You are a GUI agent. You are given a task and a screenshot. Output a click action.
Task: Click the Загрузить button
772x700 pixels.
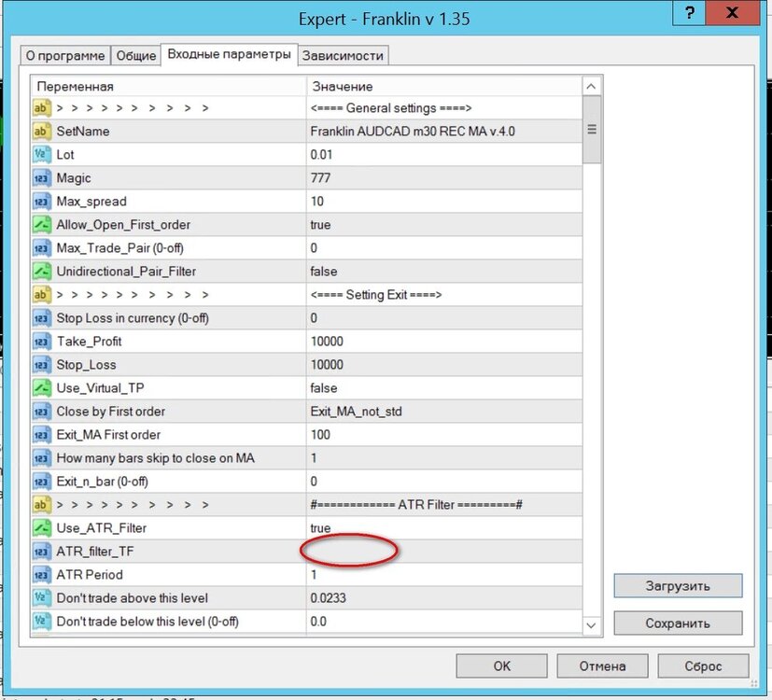[x=678, y=586]
